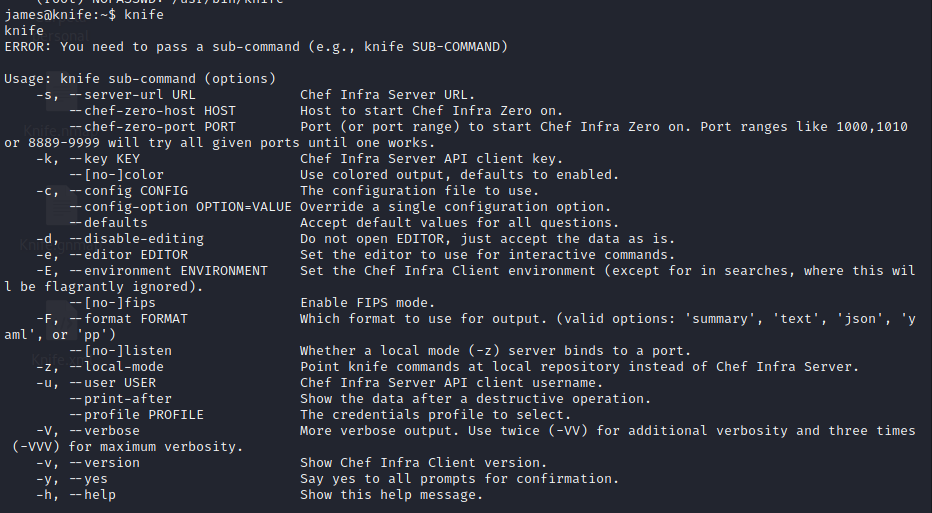Image resolution: width=932 pixels, height=513 pixels.
Task: Click the --disable-editing option
Action: (x=136, y=239)
